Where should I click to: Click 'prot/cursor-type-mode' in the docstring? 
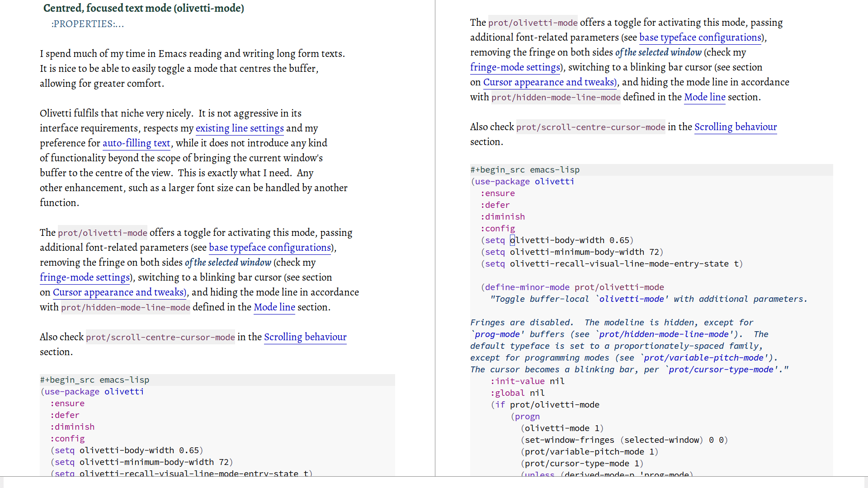(721, 370)
